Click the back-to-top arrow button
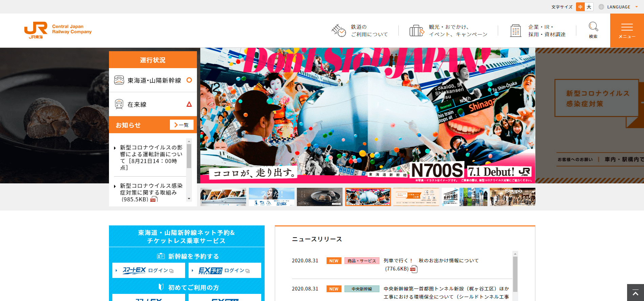Image resolution: width=644 pixels, height=301 pixels. pos(636,293)
